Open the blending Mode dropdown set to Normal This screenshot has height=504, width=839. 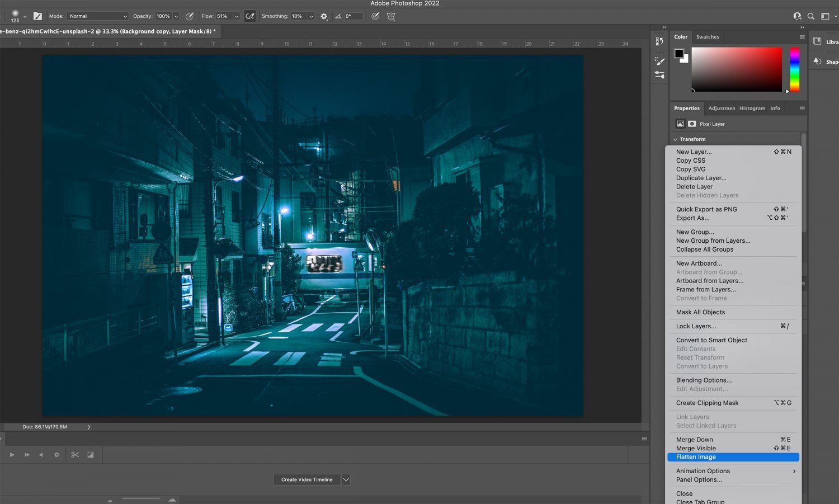98,16
